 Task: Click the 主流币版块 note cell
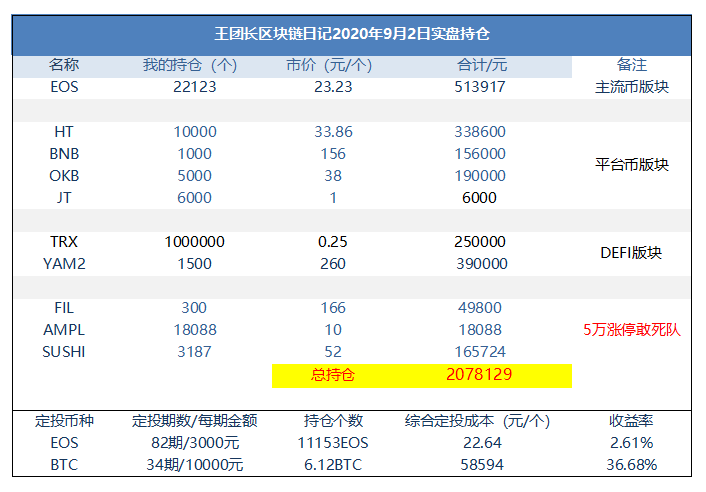pos(632,87)
